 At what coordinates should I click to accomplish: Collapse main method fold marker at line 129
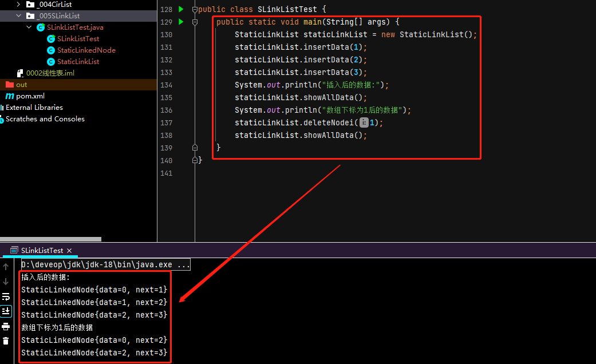click(195, 22)
